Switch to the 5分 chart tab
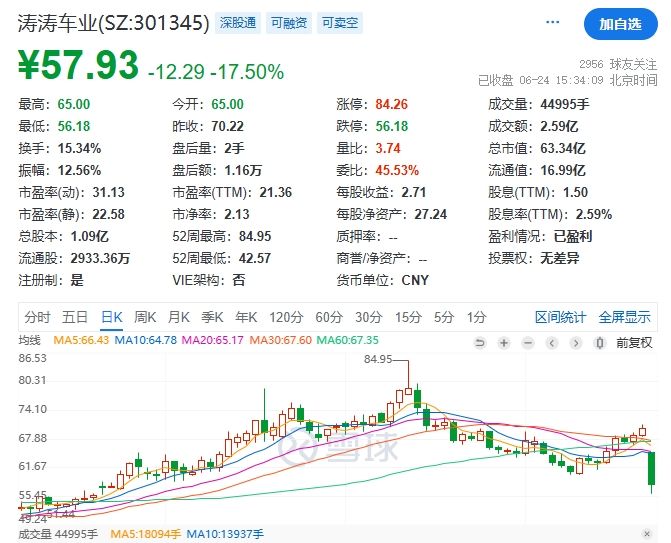Screen dimensions: 671x543 444,317
